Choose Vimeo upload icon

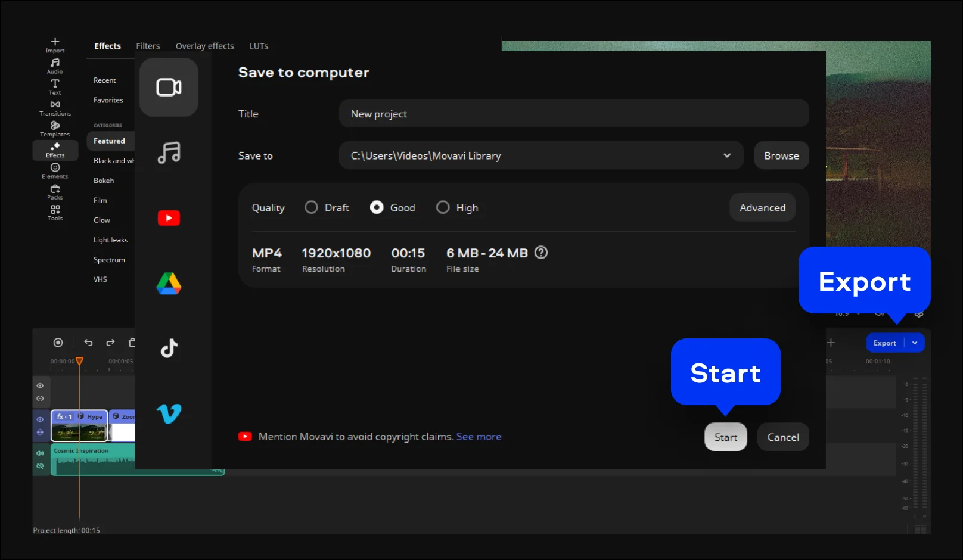(x=169, y=413)
